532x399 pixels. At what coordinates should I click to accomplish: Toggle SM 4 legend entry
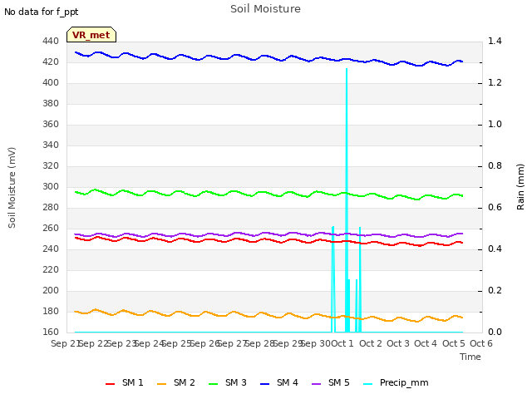(x=279, y=382)
